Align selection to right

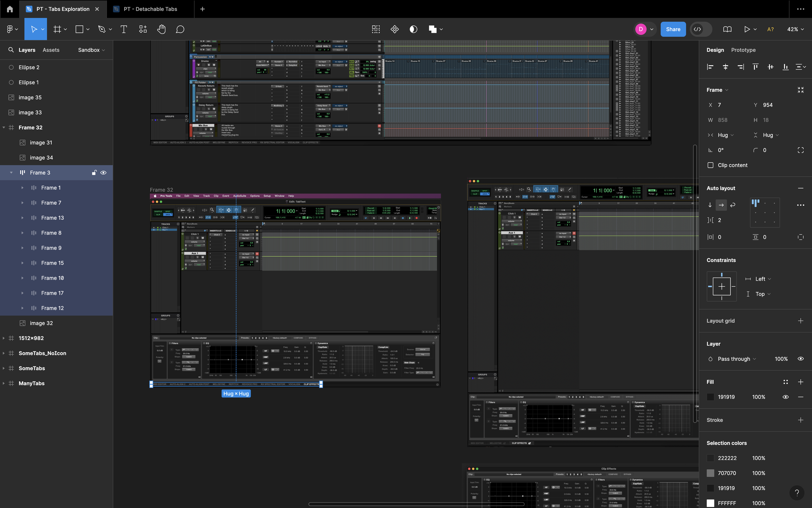[x=741, y=67]
